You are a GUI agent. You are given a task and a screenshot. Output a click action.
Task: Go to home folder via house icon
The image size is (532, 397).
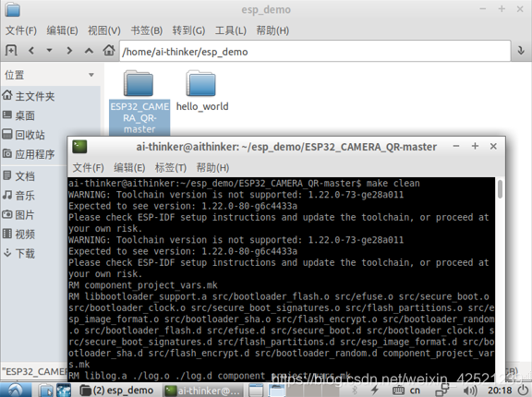point(109,51)
